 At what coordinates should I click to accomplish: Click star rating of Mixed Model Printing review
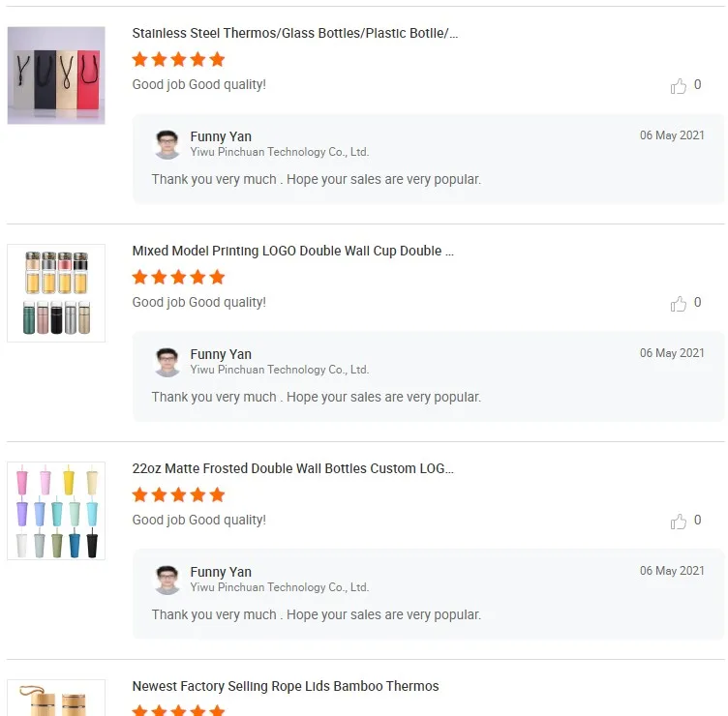tap(178, 278)
